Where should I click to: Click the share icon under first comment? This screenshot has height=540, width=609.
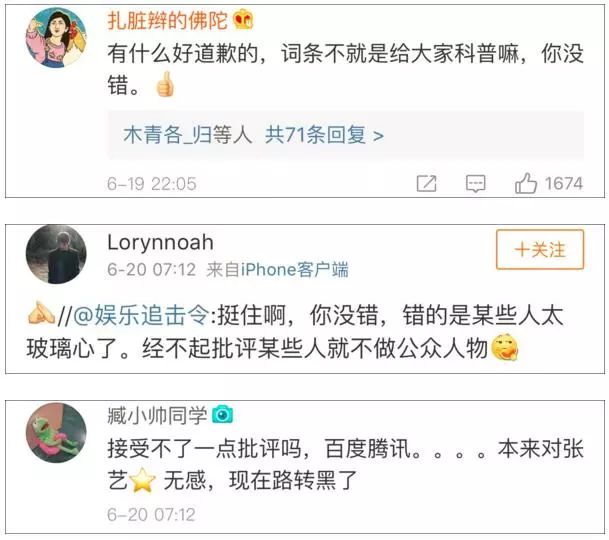point(426,183)
